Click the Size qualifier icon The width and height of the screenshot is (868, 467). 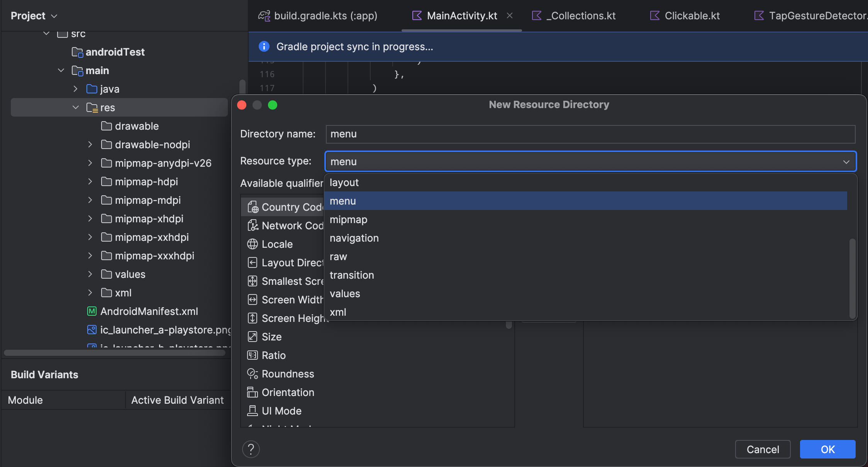tap(252, 337)
